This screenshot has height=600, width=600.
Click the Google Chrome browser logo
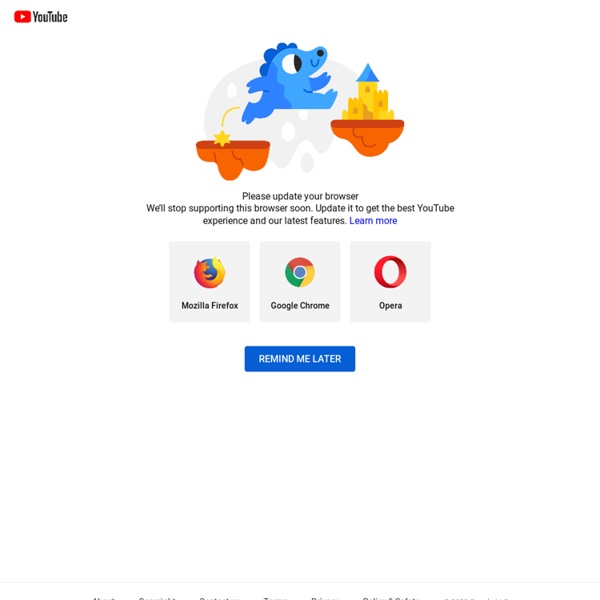pyautogui.click(x=300, y=272)
